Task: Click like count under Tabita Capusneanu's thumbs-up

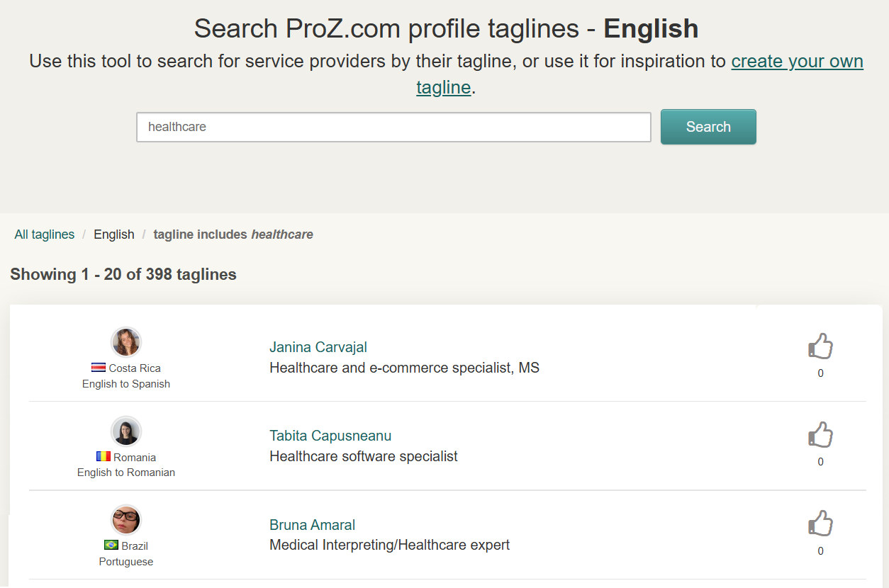Action: [821, 462]
